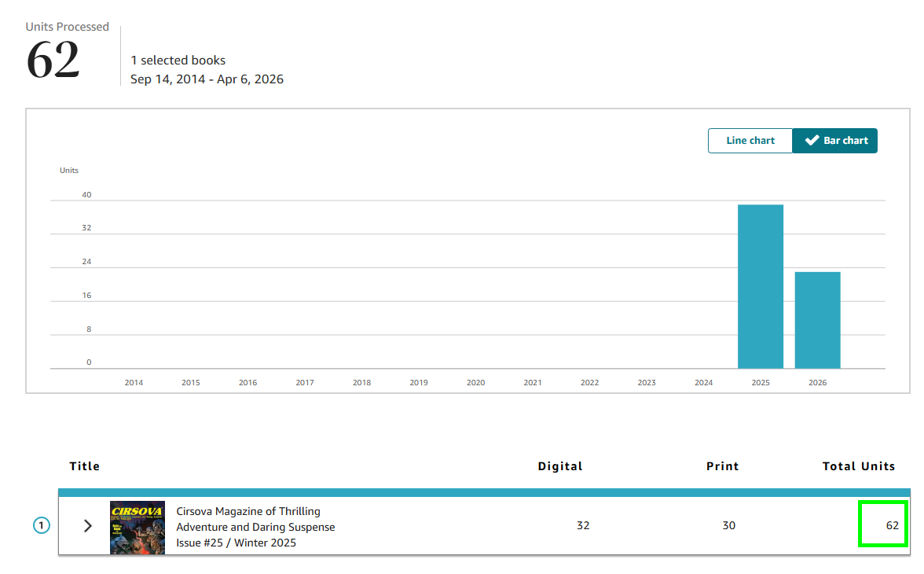Click the Cirsova Magazine of Thrilling Adventure title
The image size is (924, 574).
[x=255, y=527]
